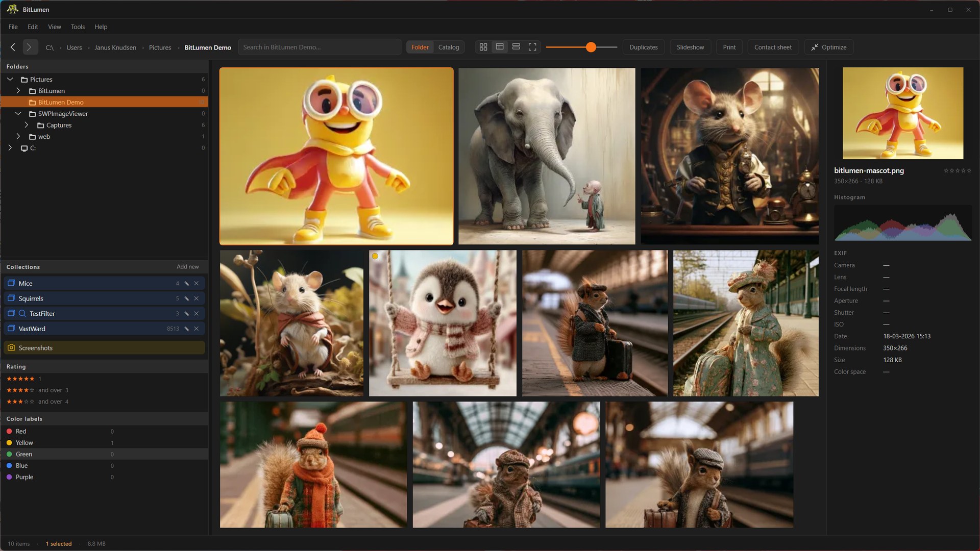Select the detail panel layout icon
This screenshot has height=551, width=980.
point(500,47)
